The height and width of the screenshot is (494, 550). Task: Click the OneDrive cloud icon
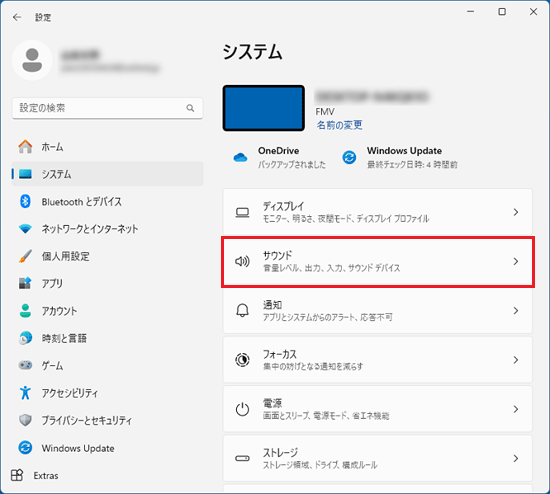[240, 158]
